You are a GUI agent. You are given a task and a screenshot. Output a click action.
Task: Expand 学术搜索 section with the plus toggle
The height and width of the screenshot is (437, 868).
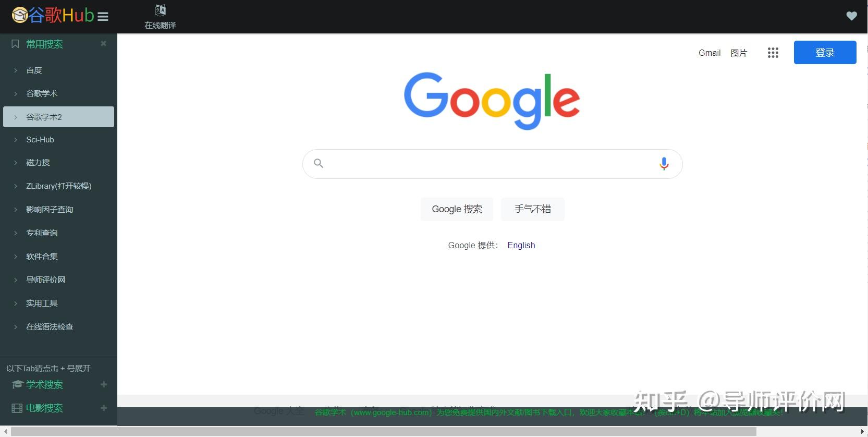click(x=104, y=384)
